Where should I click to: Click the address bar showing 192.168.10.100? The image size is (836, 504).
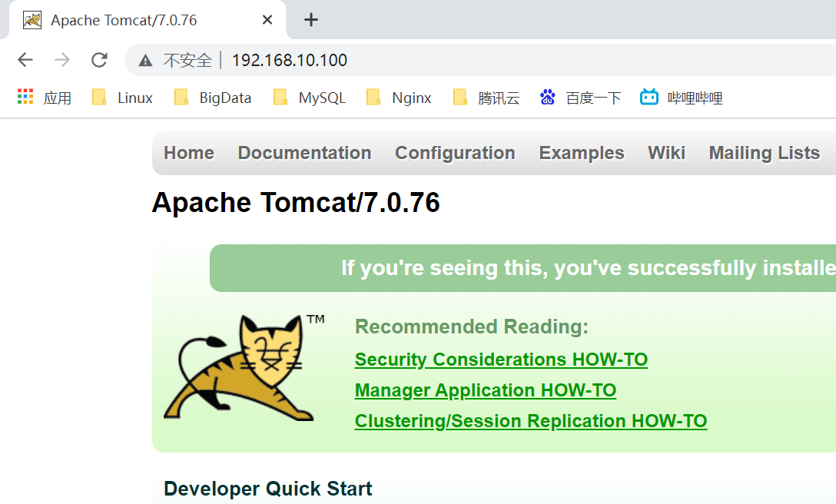479,60
